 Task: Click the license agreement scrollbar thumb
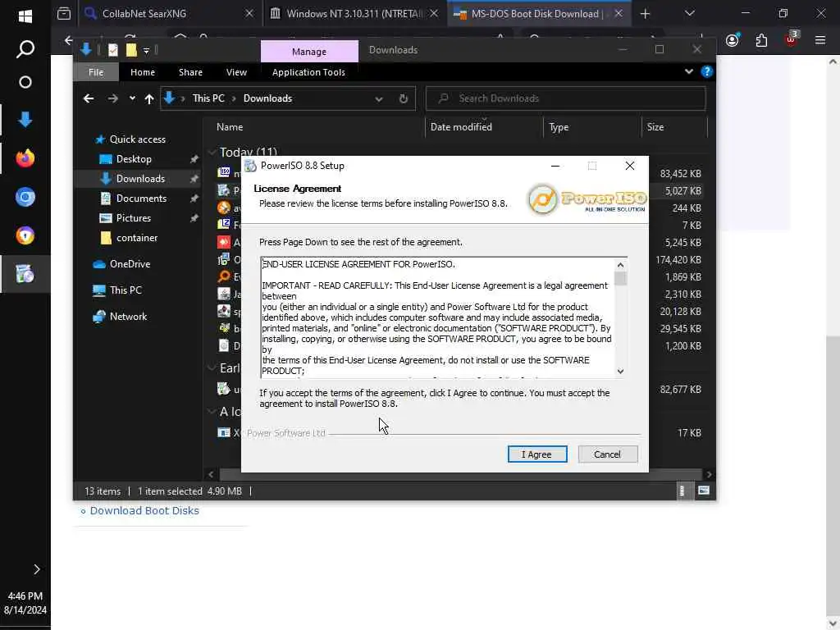620,279
